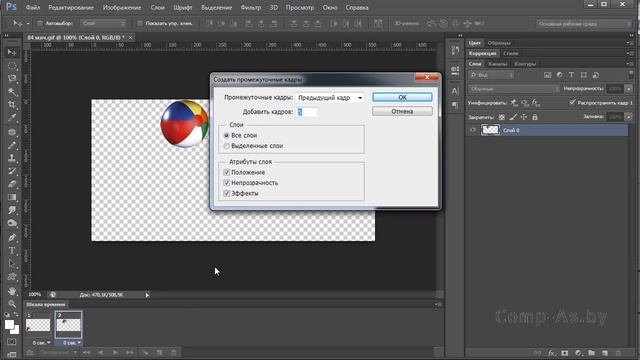This screenshot has width=640, height=360.
Task: Open the Fill slider arrow
Action: 629,117
